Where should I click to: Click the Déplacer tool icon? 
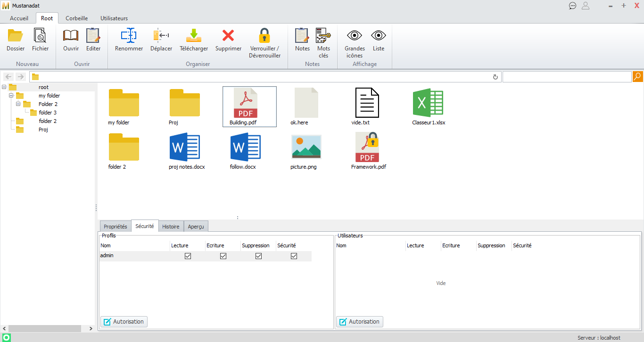161,36
